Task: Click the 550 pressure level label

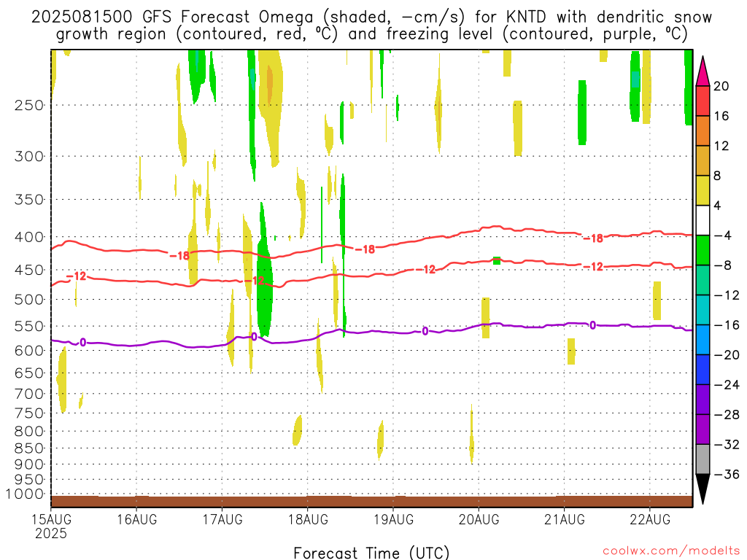Action: (x=29, y=326)
